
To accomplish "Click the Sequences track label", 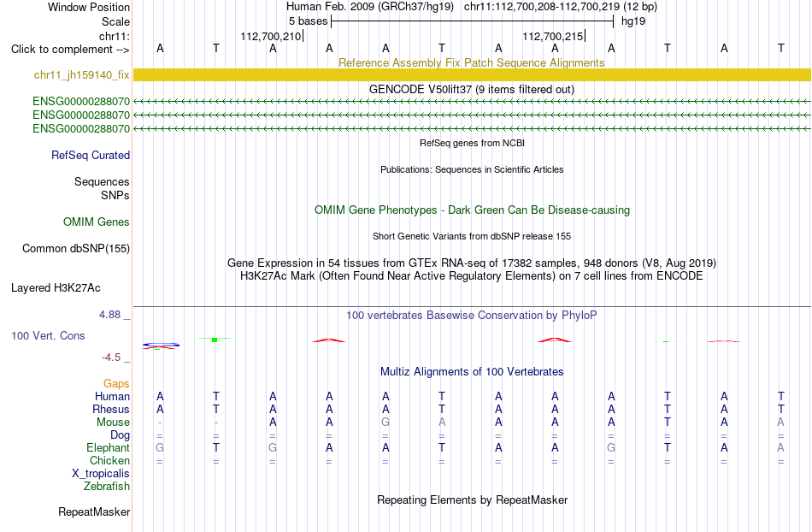I will tap(102, 181).
